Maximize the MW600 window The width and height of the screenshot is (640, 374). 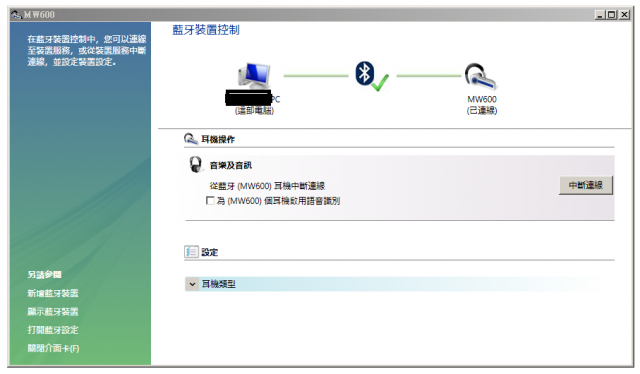pyautogui.click(x=611, y=15)
